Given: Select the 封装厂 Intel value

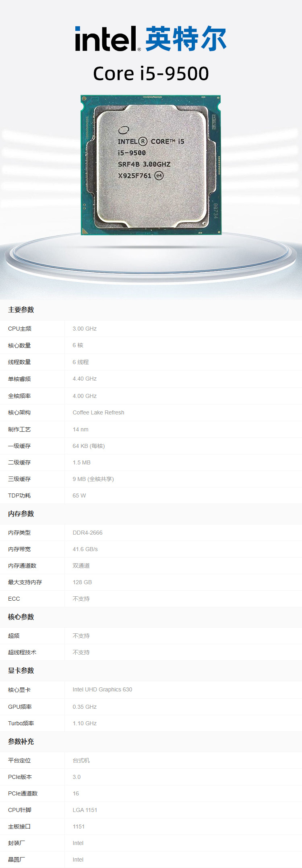Looking at the screenshot, I should 78,843.
